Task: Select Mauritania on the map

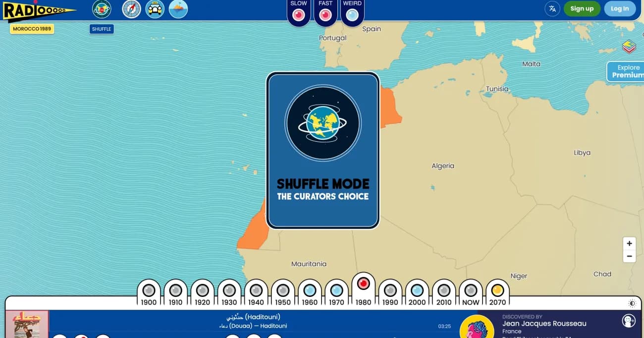Action: click(309, 264)
